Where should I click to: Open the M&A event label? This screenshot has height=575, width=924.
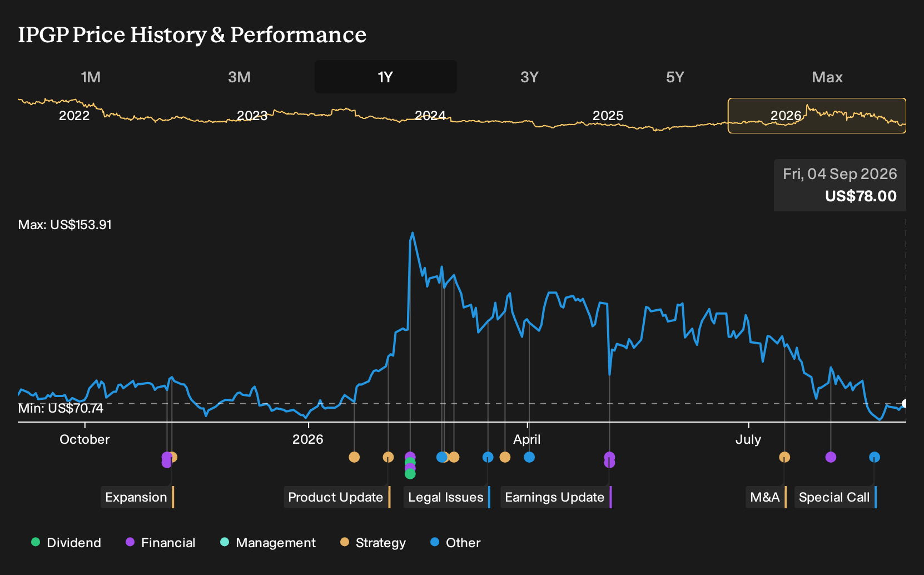pyautogui.click(x=766, y=497)
